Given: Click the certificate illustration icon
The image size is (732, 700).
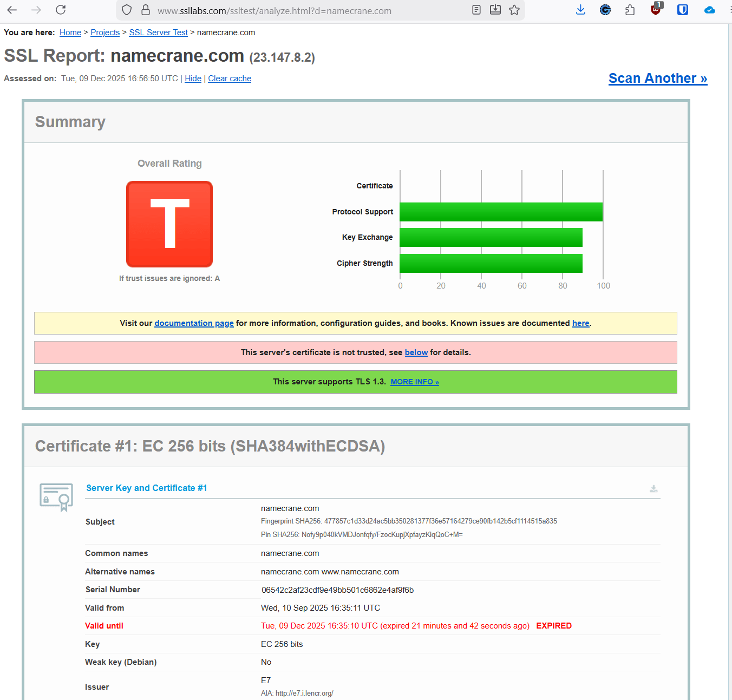Looking at the screenshot, I should [56, 497].
